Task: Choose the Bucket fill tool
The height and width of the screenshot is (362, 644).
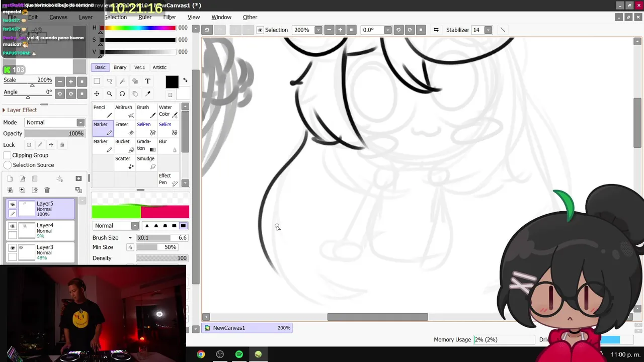Action: (x=125, y=145)
